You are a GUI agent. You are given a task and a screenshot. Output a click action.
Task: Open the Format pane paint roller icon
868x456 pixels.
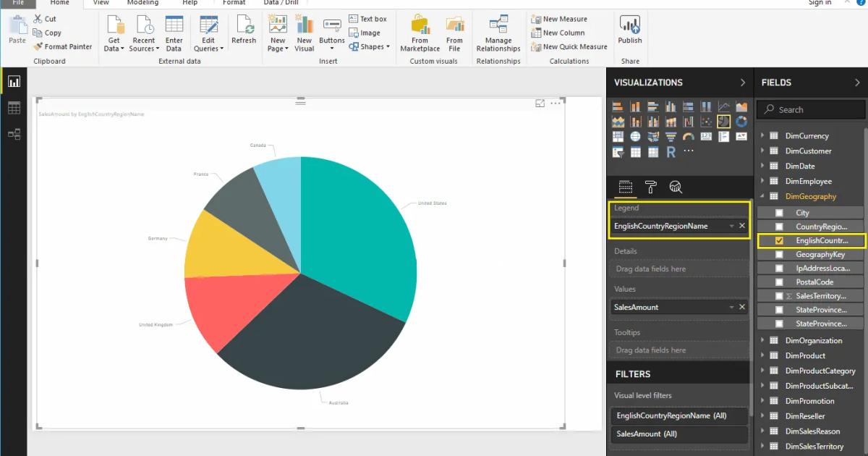coord(650,187)
